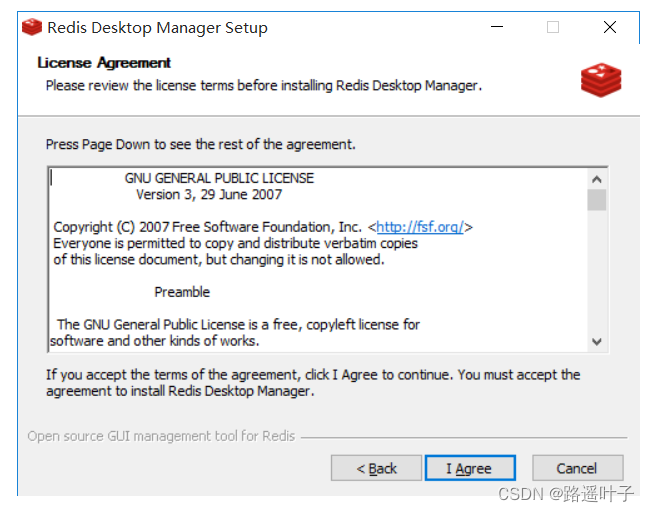Viewport: 650px width, 512px height.
Task: Click the license scrollbar down arrow
Action: pos(597,342)
